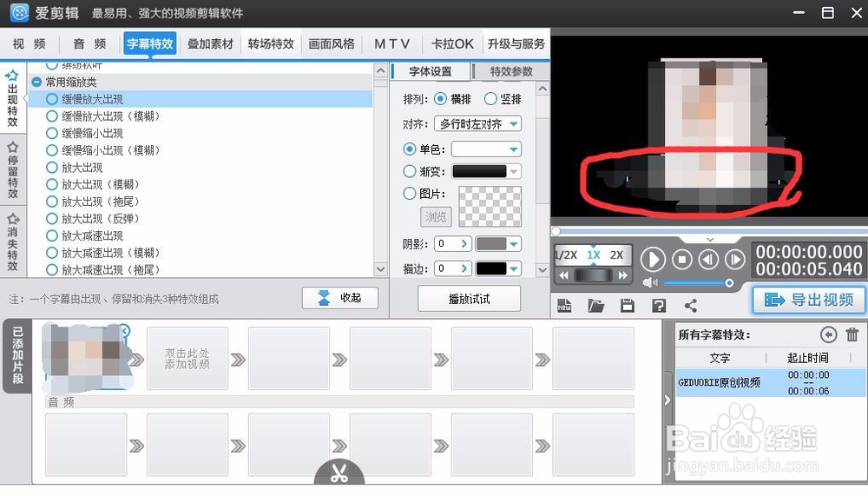Click the 浏览 browse button
This screenshot has height=496, width=868.
coord(436,216)
